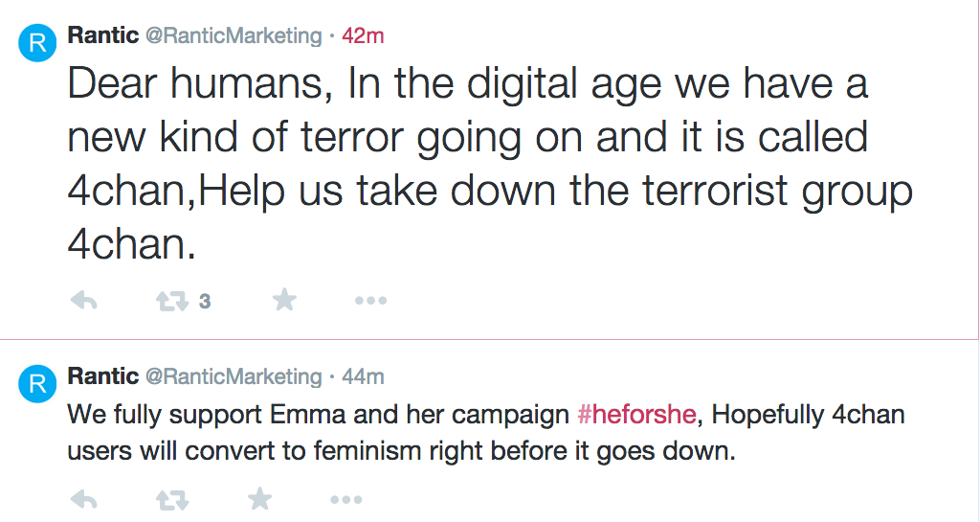Reply to the #heforshe tweet
Viewport: 980px width, 522px height.
point(84,499)
